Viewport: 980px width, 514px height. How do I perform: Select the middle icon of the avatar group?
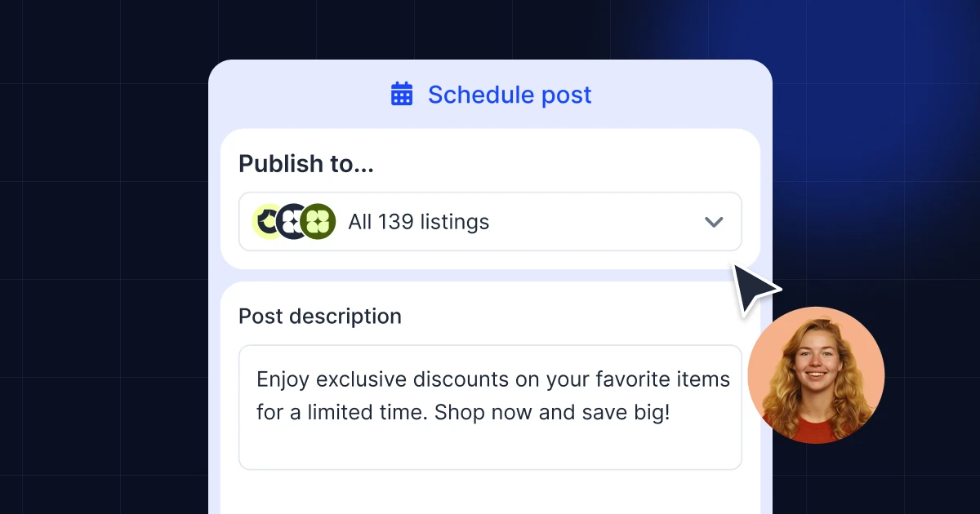coord(292,220)
